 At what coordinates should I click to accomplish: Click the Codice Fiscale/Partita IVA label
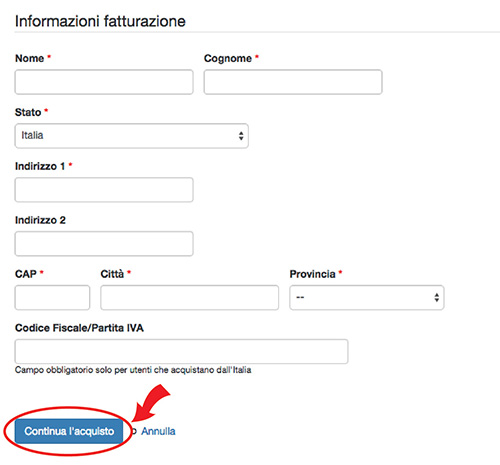click(x=79, y=328)
